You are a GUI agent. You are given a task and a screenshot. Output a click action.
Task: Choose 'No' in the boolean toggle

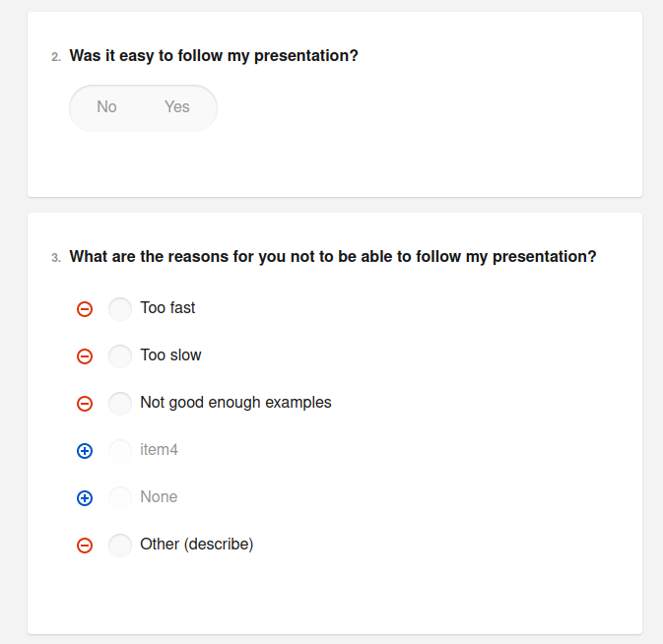[x=106, y=107]
